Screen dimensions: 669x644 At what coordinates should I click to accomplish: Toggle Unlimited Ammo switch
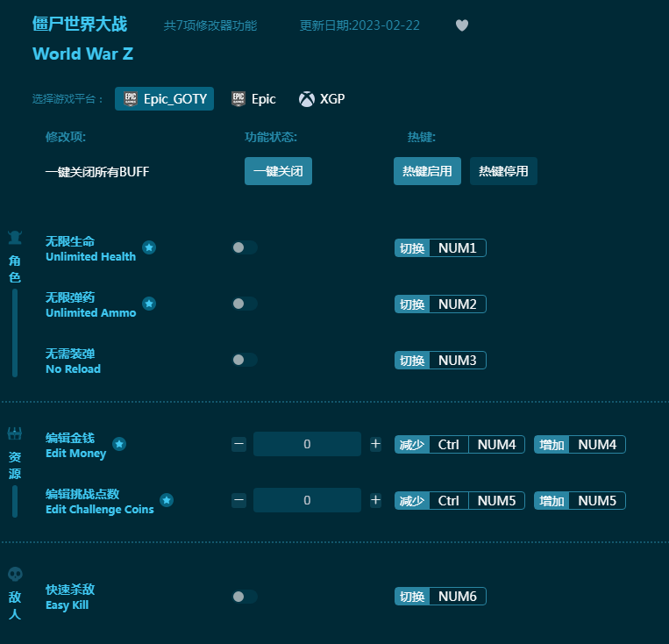coord(245,304)
